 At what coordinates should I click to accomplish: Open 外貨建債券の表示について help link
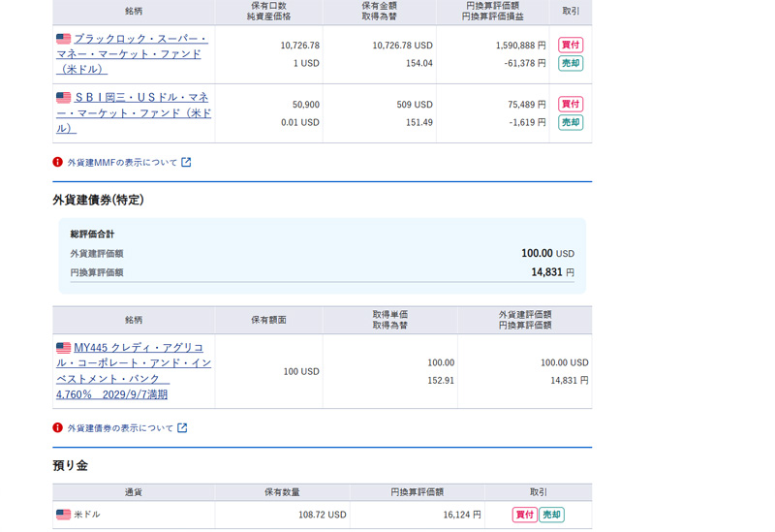[x=120, y=428]
